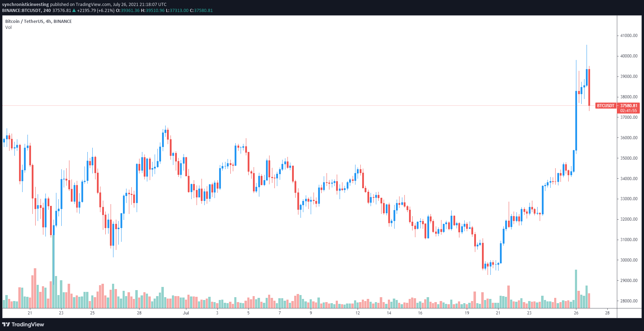Click the TradingView logo in the footer
Screen dimensions: 644x331
(23, 324)
